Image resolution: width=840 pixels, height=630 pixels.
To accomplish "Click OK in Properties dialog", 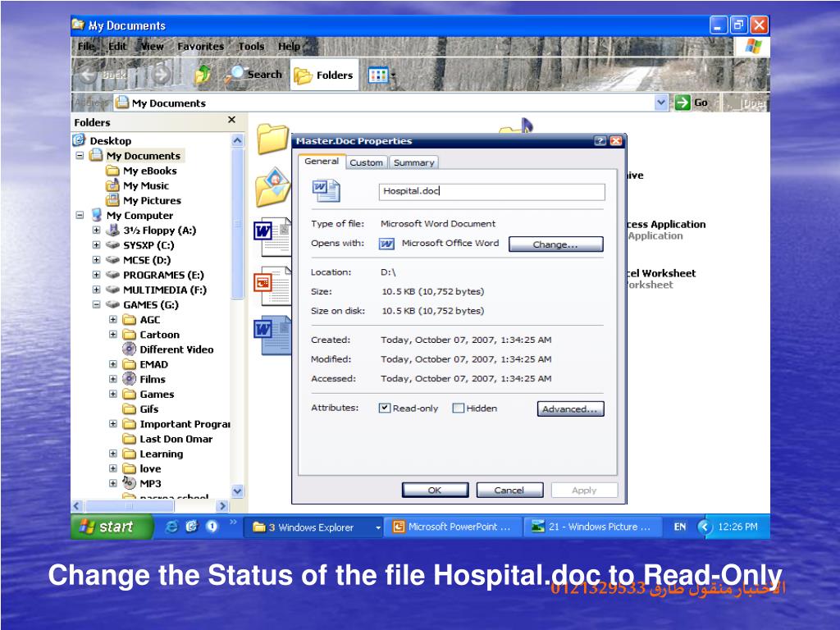I will [x=435, y=491].
